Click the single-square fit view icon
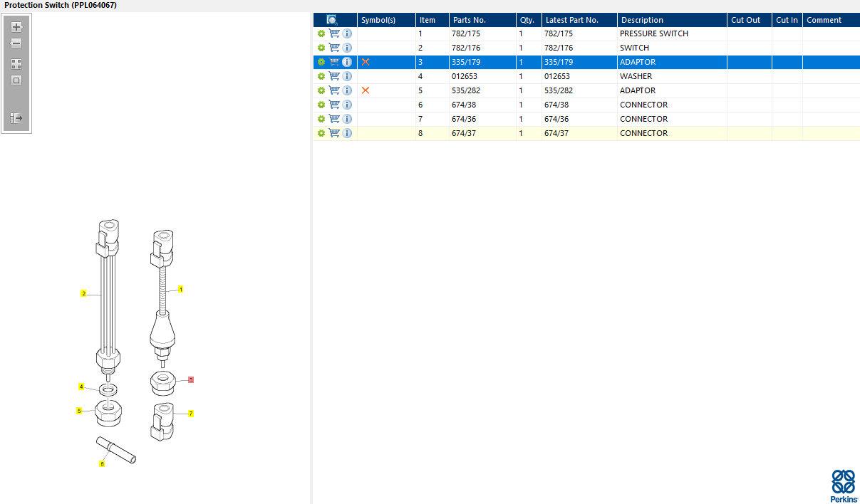This screenshot has height=504, width=860. click(x=16, y=80)
